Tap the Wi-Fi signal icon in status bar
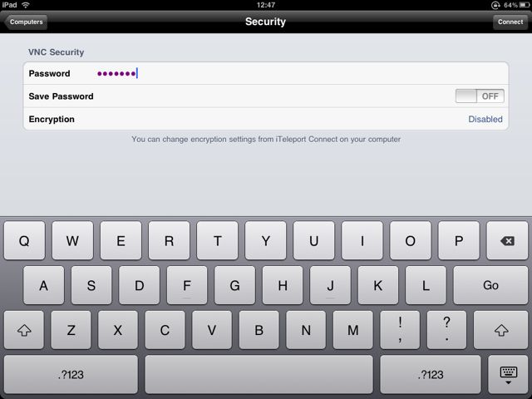 [x=26, y=5]
